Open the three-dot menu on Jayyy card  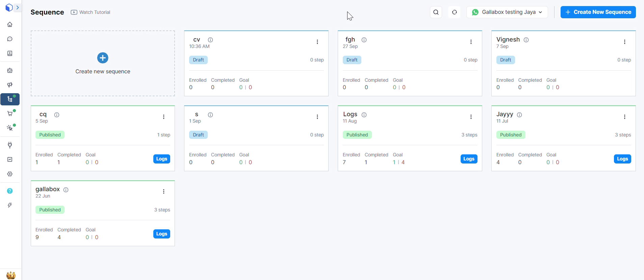tap(625, 117)
